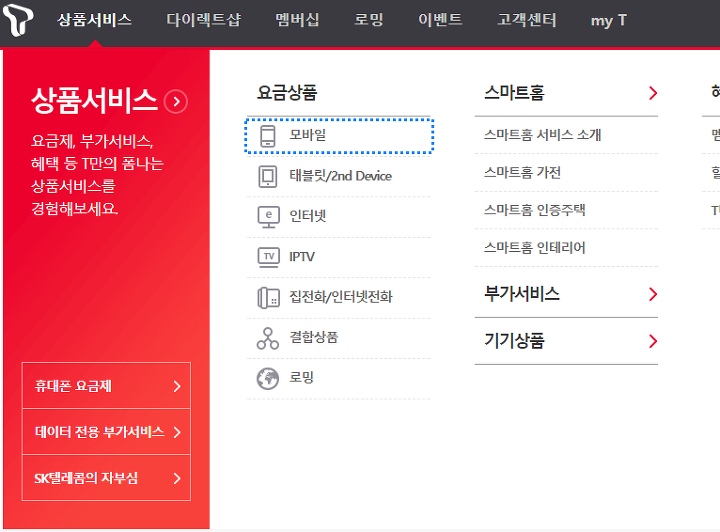Open the 다이렉트샵 top menu
Image resolution: width=720 pixels, height=532 pixels.
[203, 20]
